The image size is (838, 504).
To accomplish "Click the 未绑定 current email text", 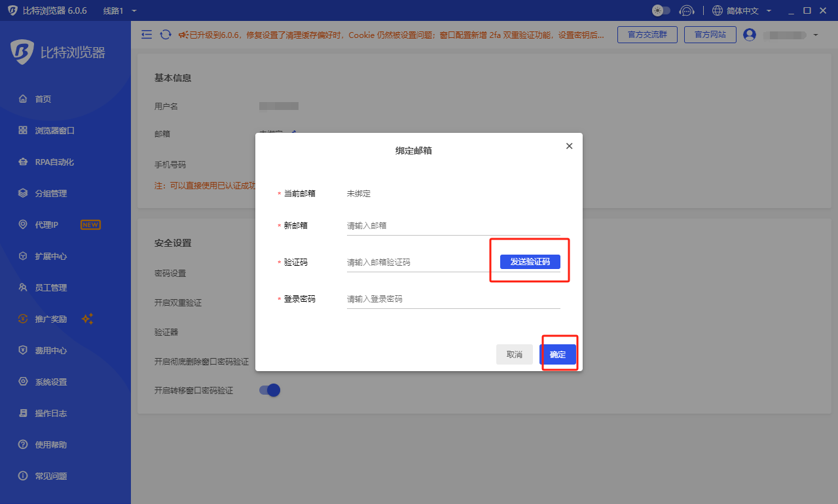I will pos(359,194).
